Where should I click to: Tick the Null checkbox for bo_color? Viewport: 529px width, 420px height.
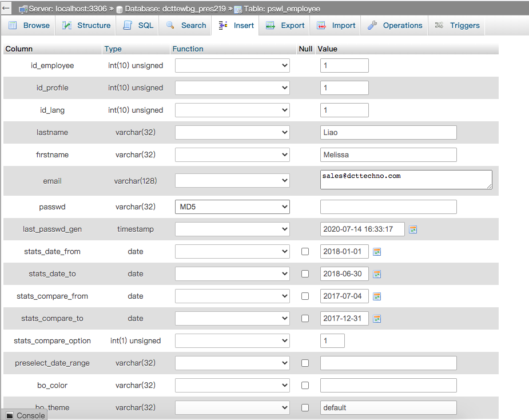[x=305, y=385]
